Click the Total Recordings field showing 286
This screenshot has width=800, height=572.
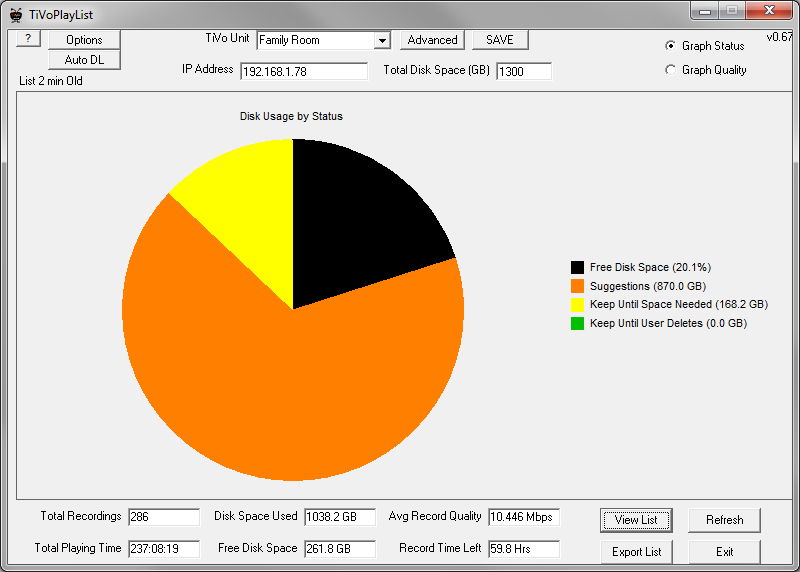coord(164,517)
